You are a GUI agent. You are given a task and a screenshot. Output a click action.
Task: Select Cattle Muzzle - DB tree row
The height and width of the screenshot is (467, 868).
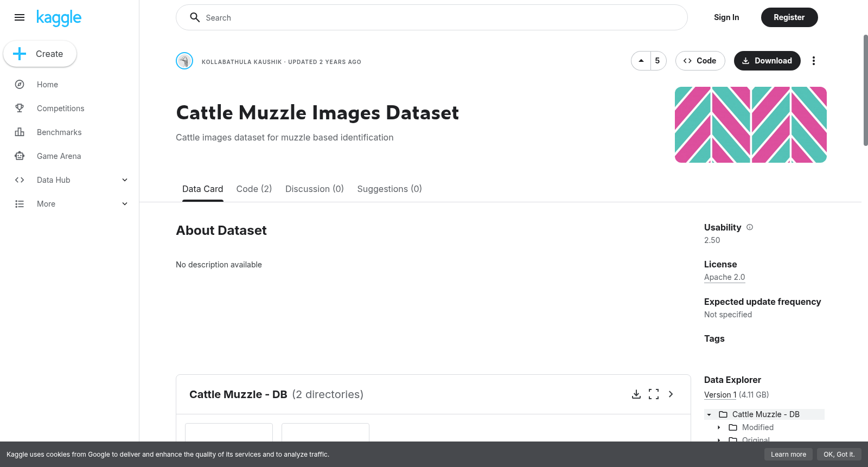click(x=764, y=414)
